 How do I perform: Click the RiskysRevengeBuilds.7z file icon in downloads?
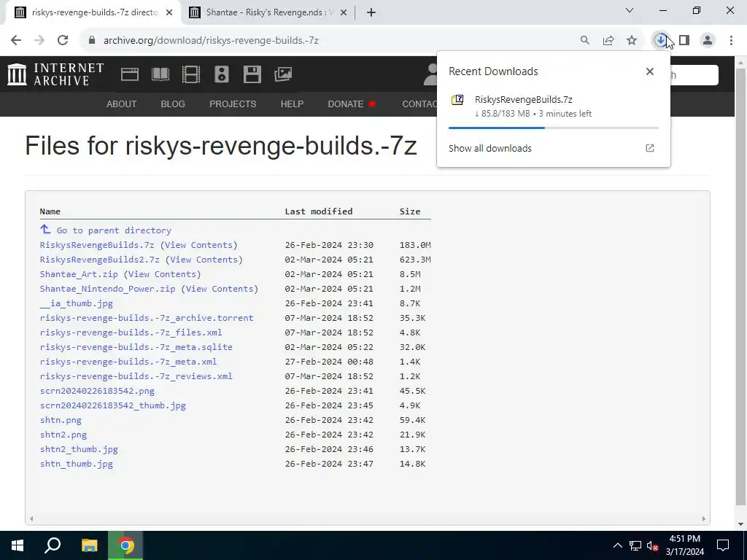(457, 100)
